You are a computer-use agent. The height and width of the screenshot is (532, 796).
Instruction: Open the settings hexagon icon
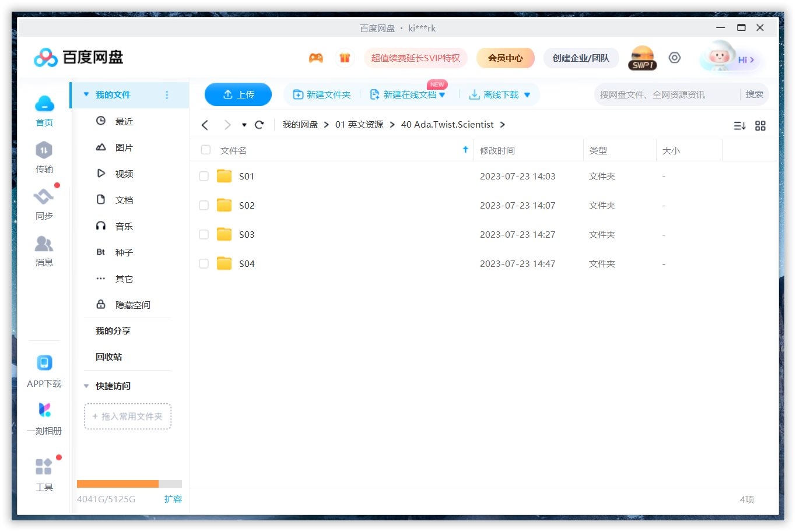[x=674, y=58]
